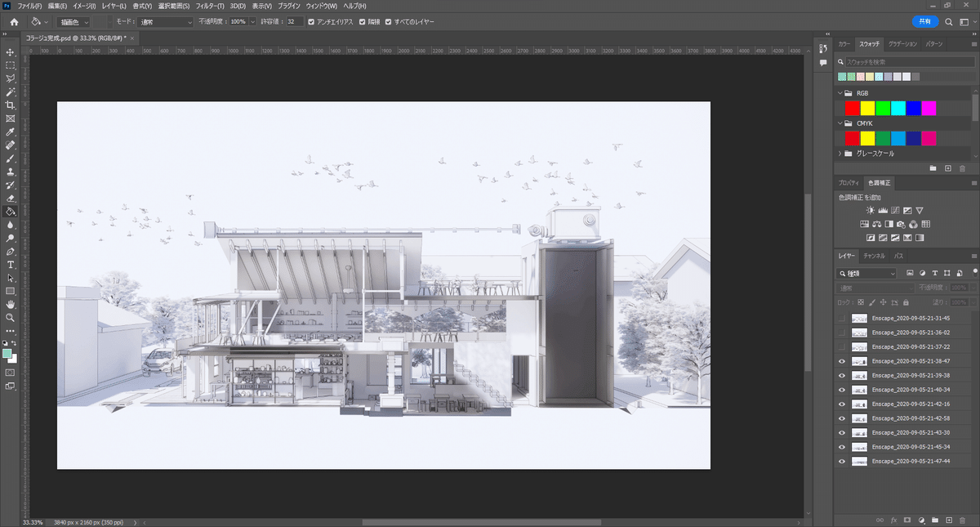Uncheck the すべてのレイヤー checkbox
Viewport: 980px width, 527px height.
pos(388,21)
